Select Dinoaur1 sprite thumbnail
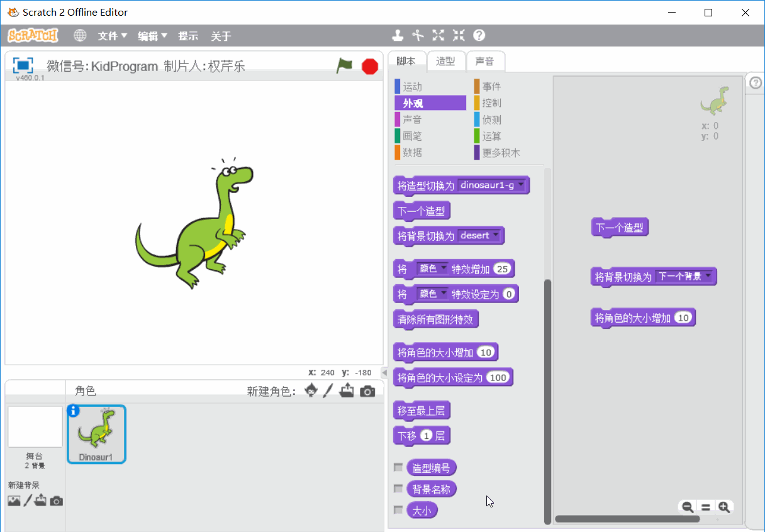The height and width of the screenshot is (532, 765). (96, 434)
